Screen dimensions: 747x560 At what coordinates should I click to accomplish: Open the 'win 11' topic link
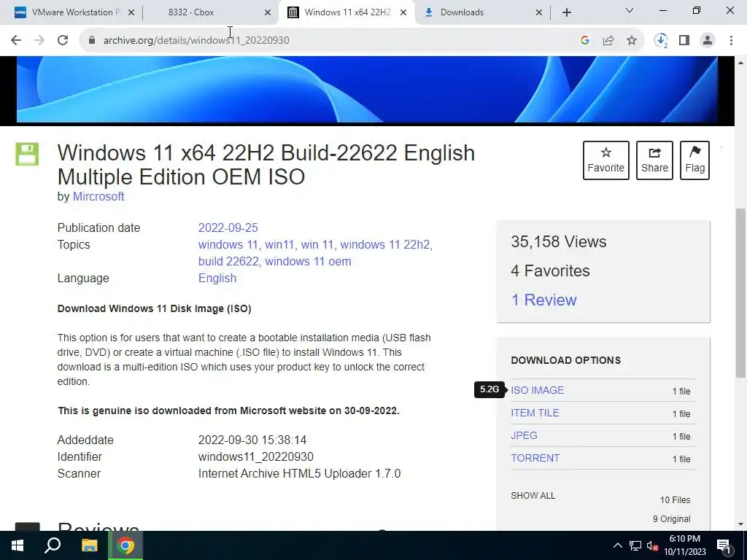click(317, 245)
